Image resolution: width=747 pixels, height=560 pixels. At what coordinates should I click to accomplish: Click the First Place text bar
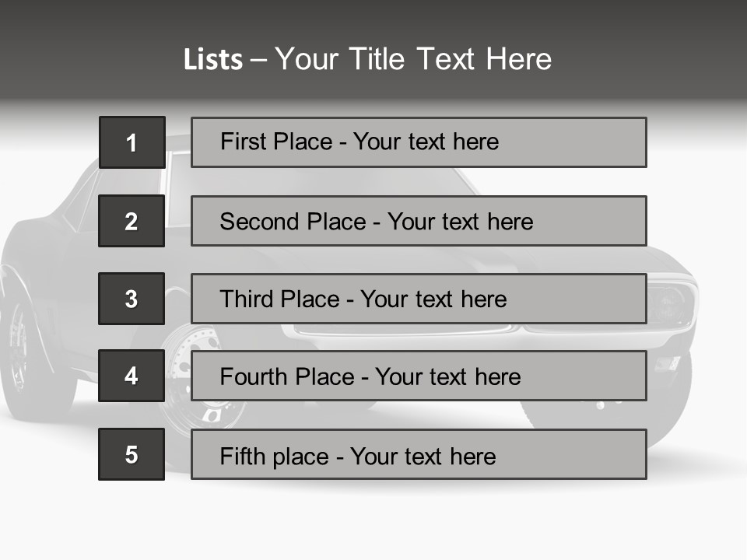pyautogui.click(x=419, y=142)
